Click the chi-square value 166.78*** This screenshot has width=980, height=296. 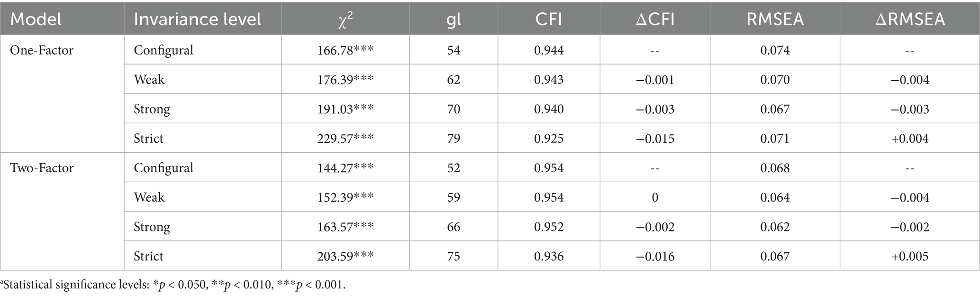coord(345,50)
